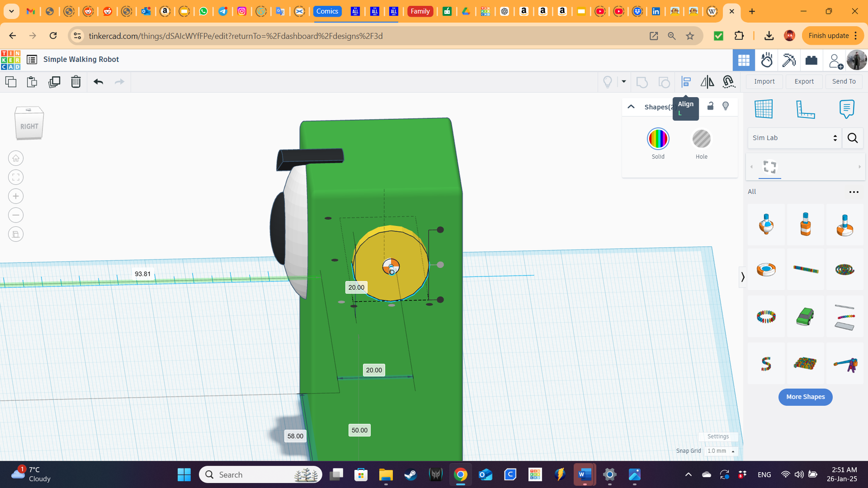Change the Snap Grid value dropdown
Viewport: 868px width, 488px height.
pos(721,451)
